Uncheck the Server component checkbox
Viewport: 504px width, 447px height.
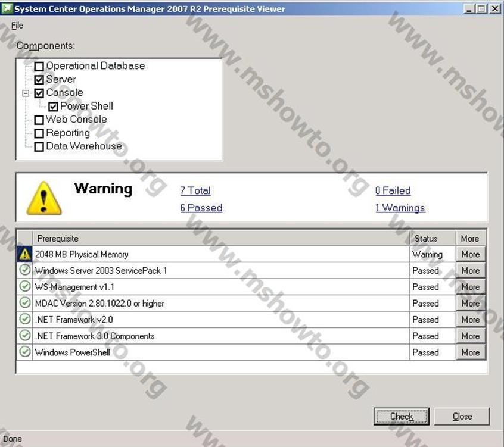pyautogui.click(x=39, y=80)
